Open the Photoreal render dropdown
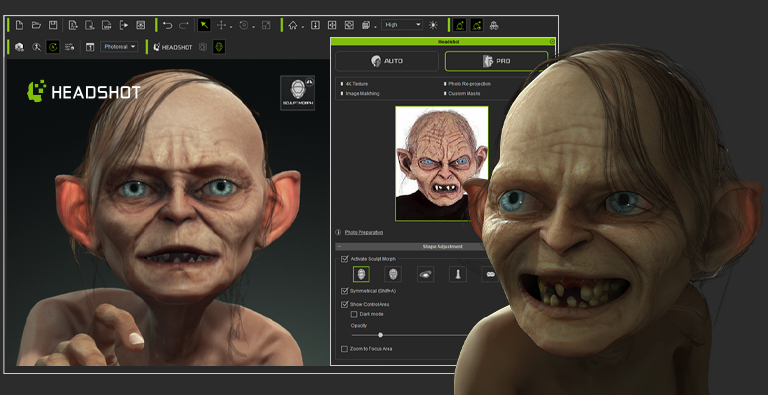The height and width of the screenshot is (395, 768). pos(119,47)
